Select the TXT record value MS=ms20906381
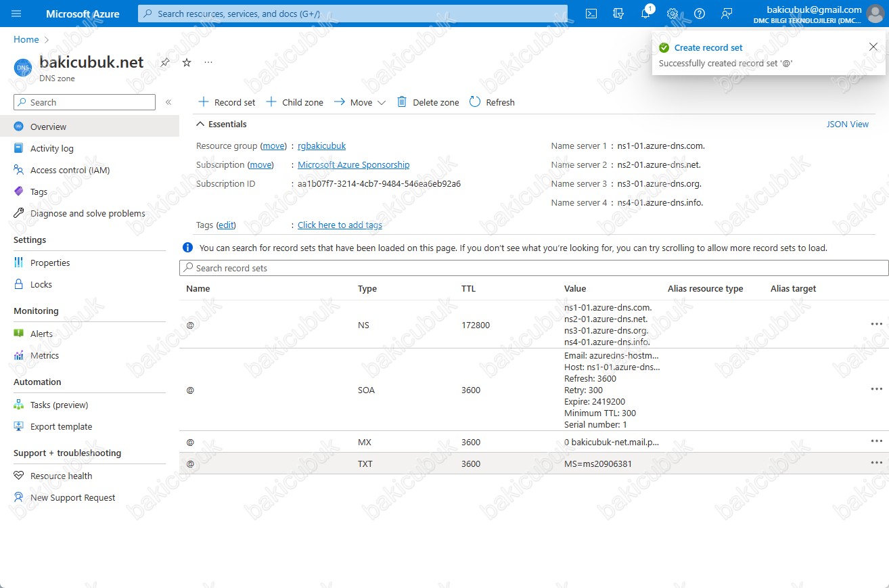 (598, 463)
